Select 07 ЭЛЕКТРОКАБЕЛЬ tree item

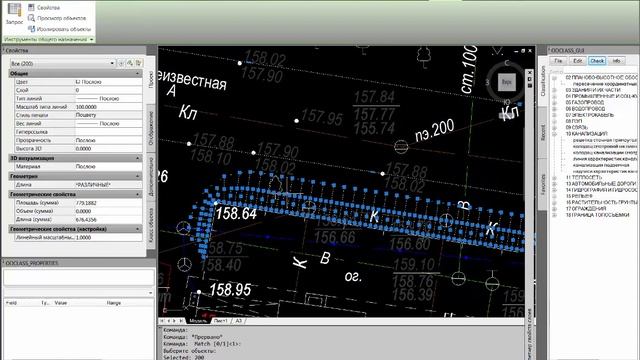point(589,115)
